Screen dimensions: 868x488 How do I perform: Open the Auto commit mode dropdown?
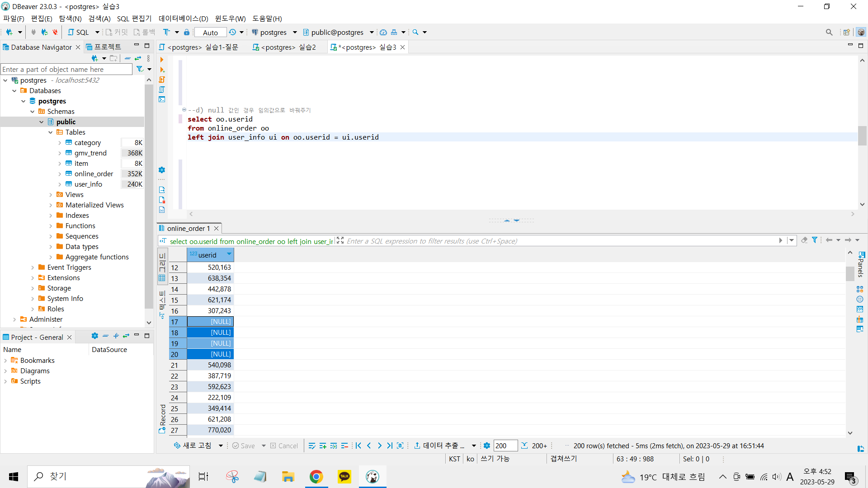tap(210, 32)
